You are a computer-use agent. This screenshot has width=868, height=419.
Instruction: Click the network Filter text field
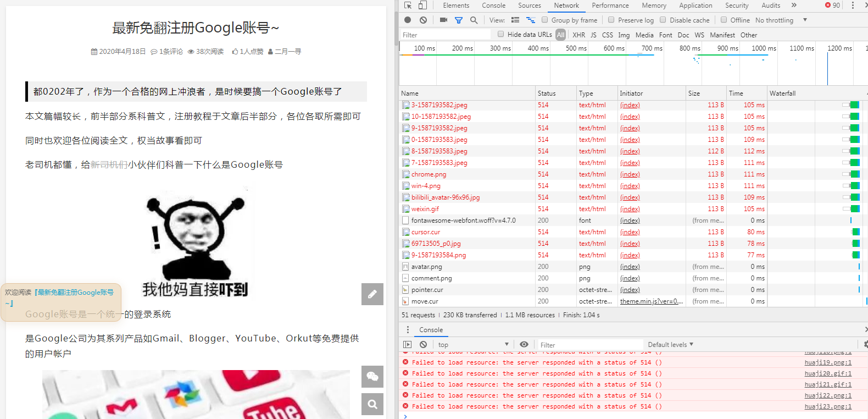pyautogui.click(x=446, y=35)
